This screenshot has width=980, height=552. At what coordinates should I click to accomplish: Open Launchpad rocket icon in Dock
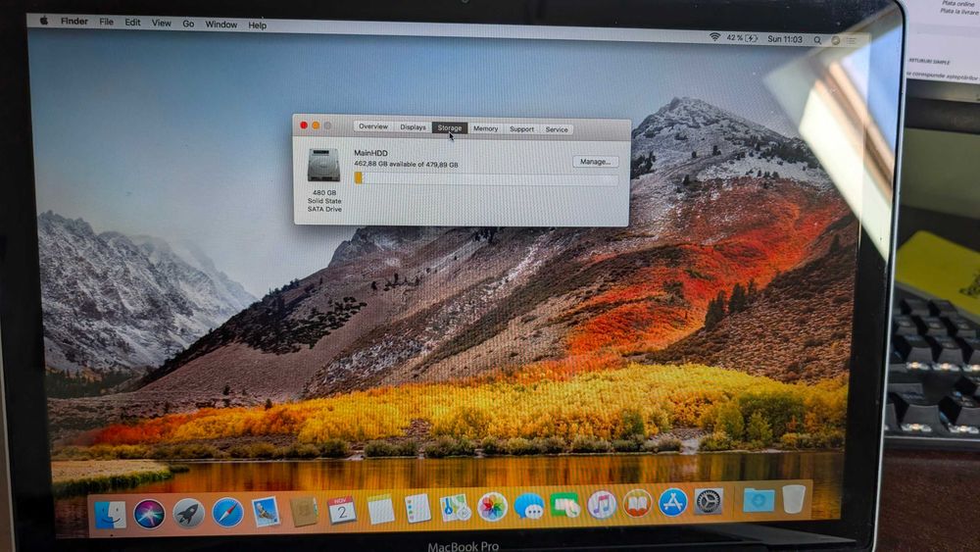[x=188, y=514]
